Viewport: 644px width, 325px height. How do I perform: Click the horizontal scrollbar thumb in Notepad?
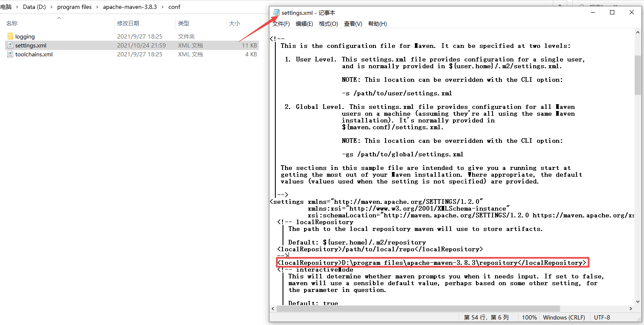(418, 308)
